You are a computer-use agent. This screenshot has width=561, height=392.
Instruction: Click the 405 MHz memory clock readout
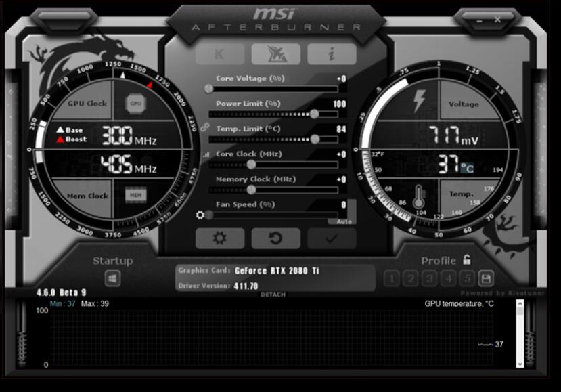tap(128, 165)
